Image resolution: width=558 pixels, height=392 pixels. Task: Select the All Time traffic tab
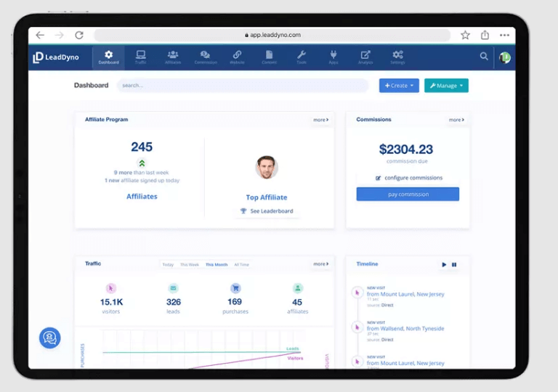tap(242, 265)
